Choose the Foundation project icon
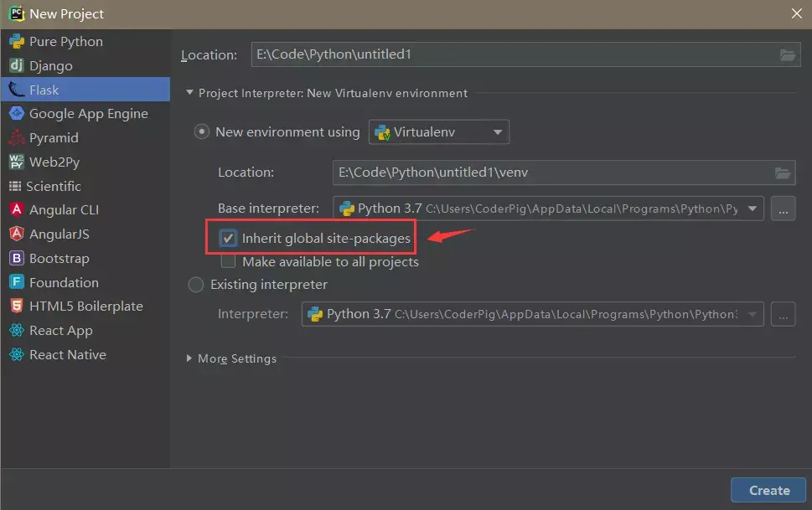Image resolution: width=812 pixels, height=510 pixels. pos(17,282)
